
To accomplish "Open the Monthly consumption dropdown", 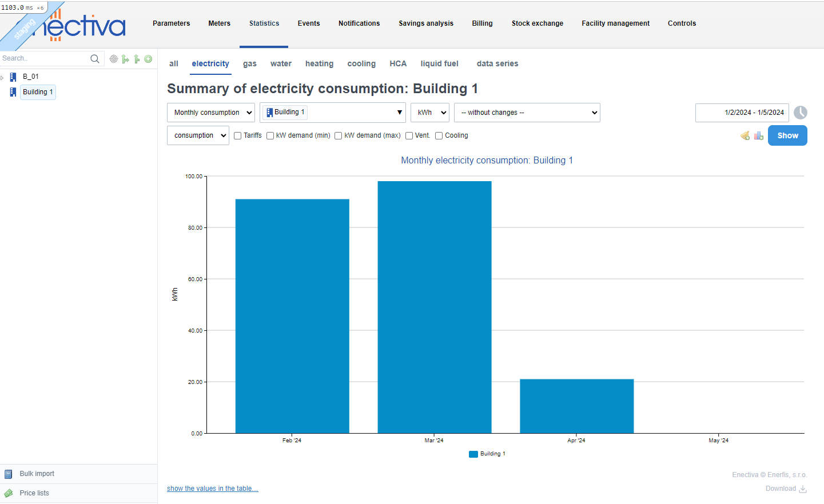I will click(211, 113).
